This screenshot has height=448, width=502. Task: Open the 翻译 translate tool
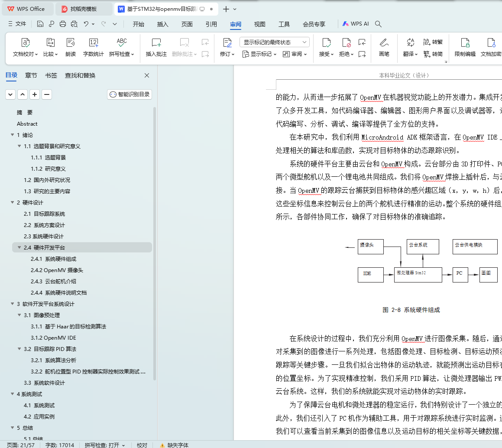(411, 47)
